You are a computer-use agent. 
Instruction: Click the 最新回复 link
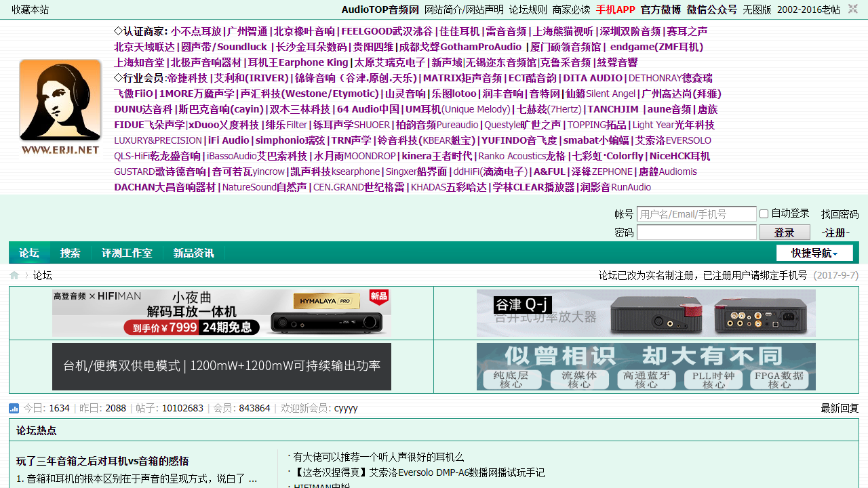840,408
